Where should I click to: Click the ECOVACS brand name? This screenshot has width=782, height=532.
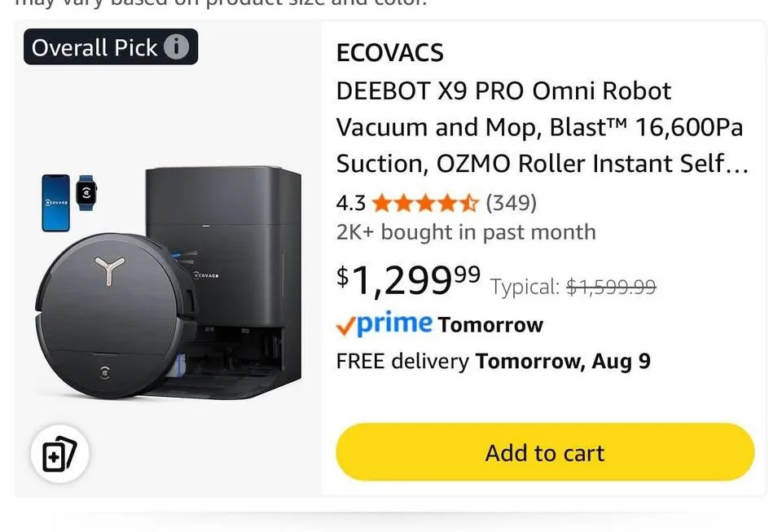[389, 53]
